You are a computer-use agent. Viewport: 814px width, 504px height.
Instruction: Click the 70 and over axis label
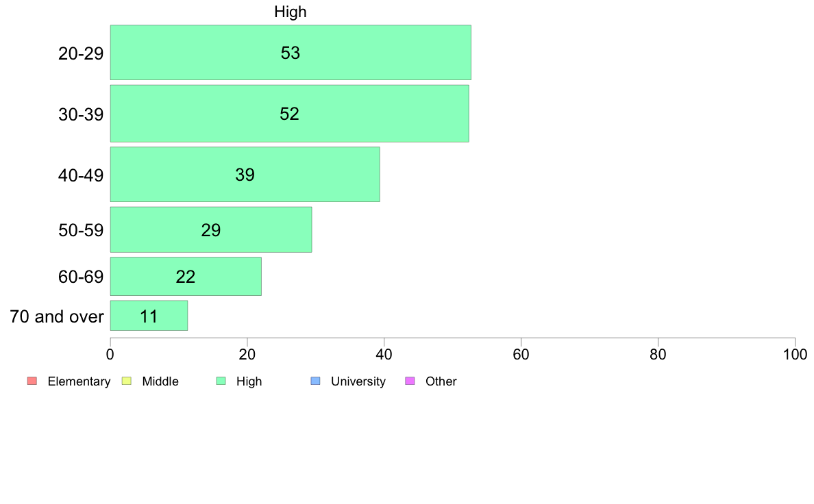click(x=57, y=316)
